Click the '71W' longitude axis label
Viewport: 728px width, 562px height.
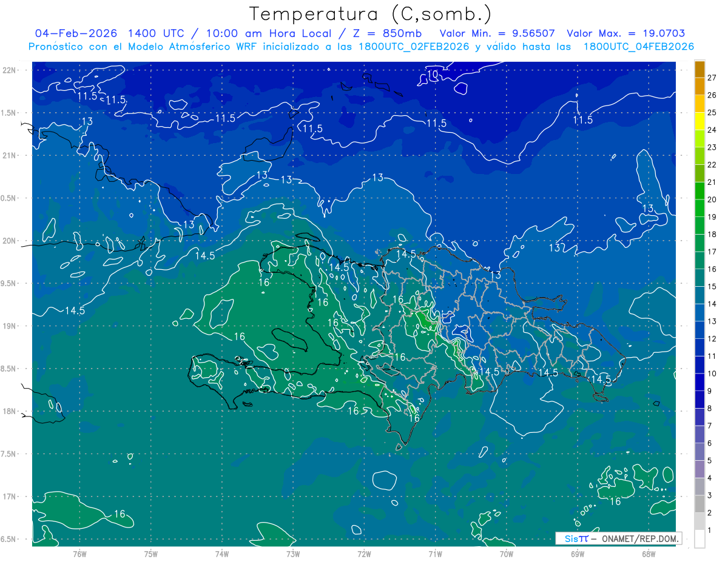pos(435,554)
